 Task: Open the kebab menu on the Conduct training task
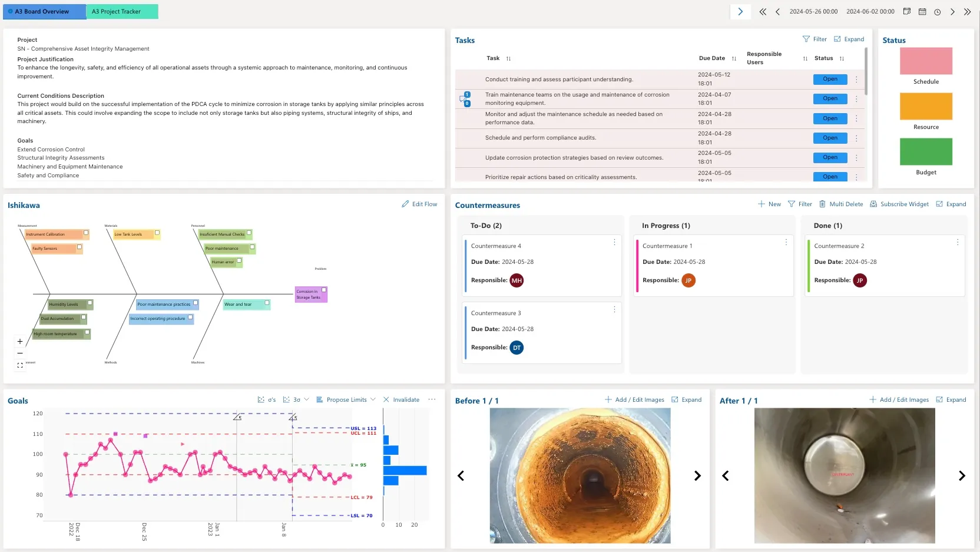pyautogui.click(x=856, y=79)
